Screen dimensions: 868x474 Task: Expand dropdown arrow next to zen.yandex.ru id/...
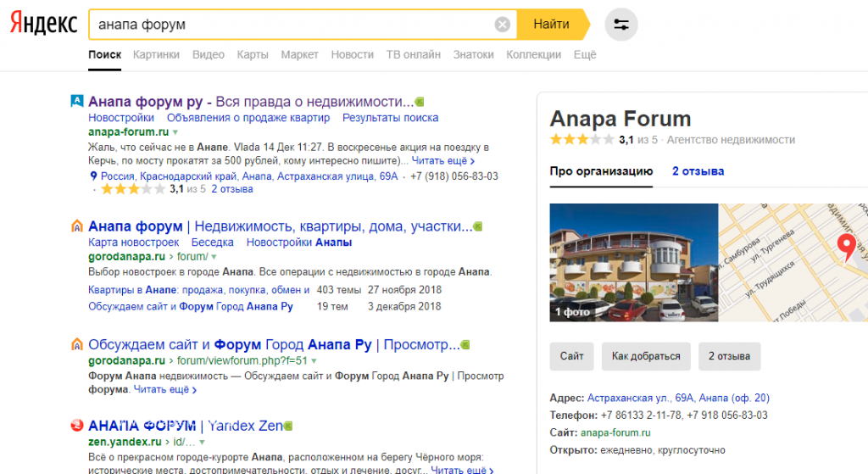tap(202, 443)
